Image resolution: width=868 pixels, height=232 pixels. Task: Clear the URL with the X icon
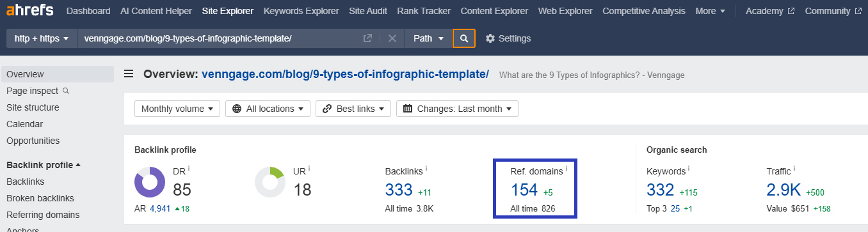coord(392,38)
